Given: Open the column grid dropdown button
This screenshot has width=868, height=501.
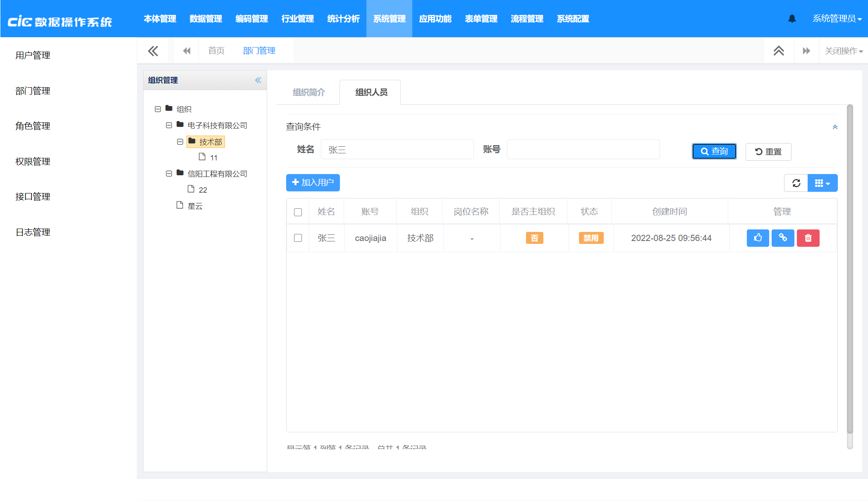Looking at the screenshot, I should click(822, 183).
